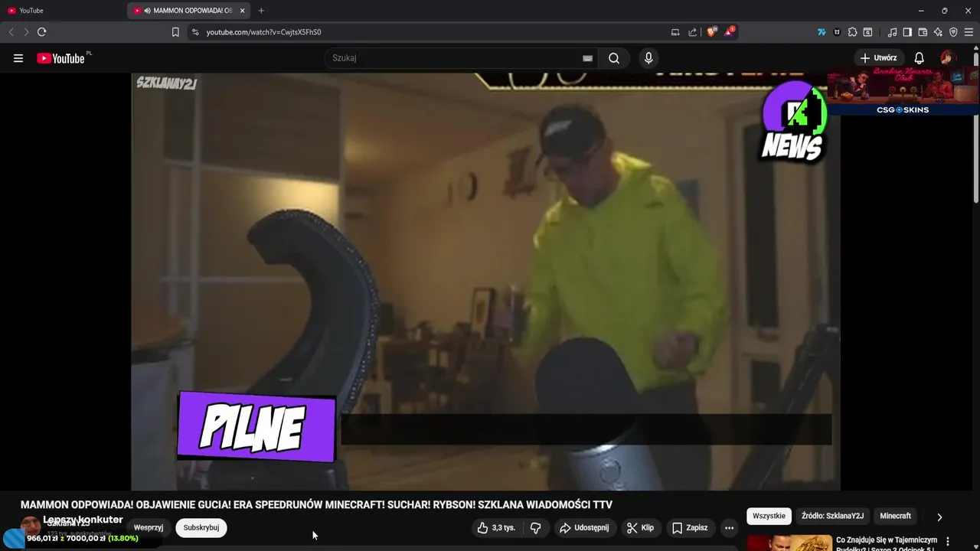This screenshot has height=551, width=980.
Task: Open options for Co Znajduje Się video
Action: tap(948, 542)
